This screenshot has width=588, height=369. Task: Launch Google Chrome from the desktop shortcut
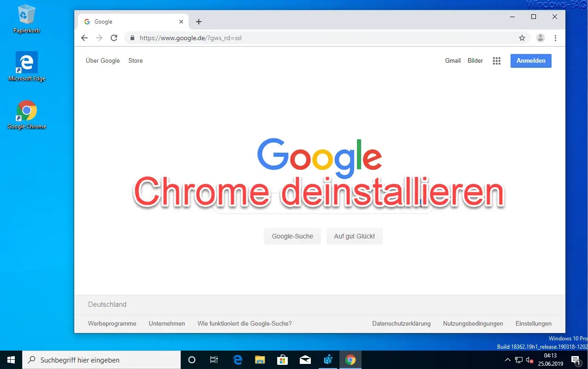coord(26,111)
